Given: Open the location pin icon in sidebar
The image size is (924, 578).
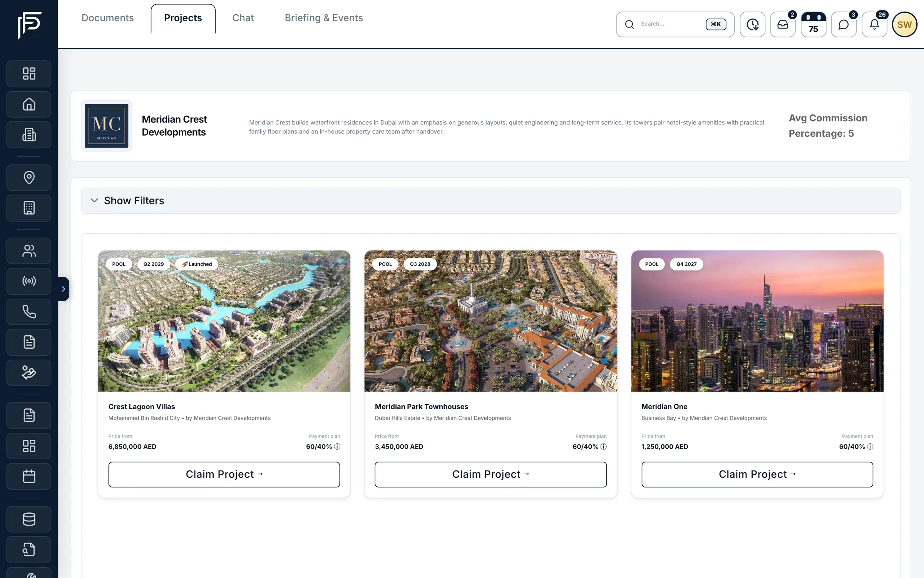Looking at the screenshot, I should pyautogui.click(x=29, y=178).
